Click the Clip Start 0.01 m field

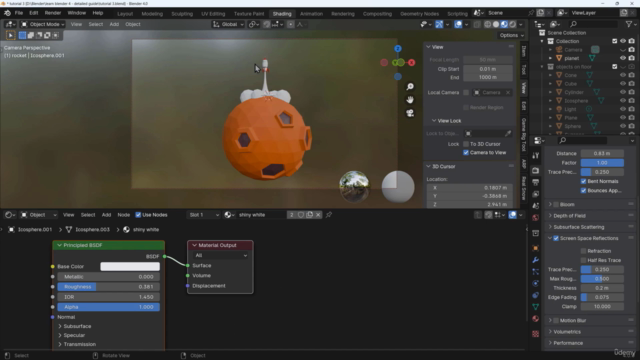(488, 69)
